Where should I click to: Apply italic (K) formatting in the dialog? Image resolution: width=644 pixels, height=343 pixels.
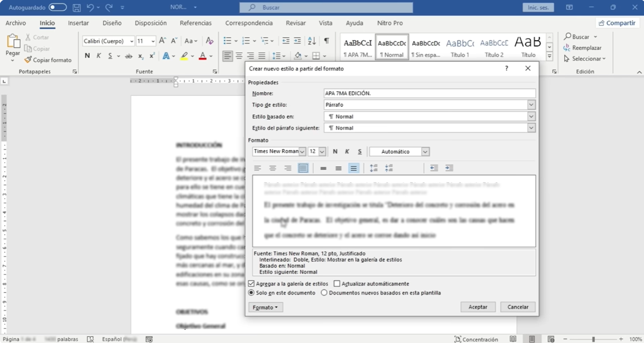347,151
